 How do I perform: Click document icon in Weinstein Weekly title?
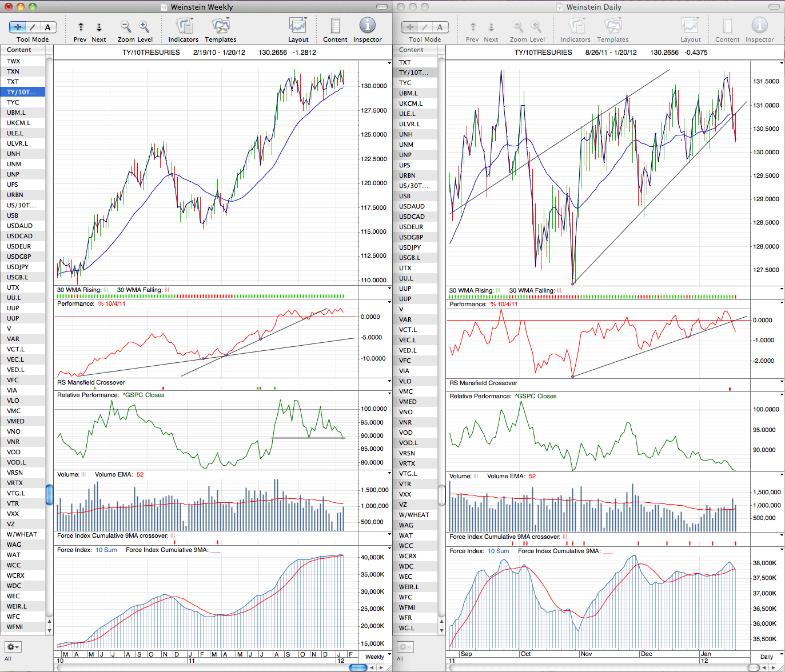pos(165,7)
